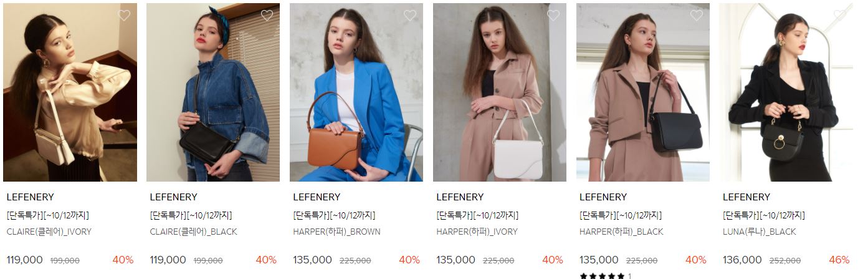This screenshot has height=279, width=868.
Task: Click the wishlist heart on CLAIRE IVORY photo
Action: 124,16
